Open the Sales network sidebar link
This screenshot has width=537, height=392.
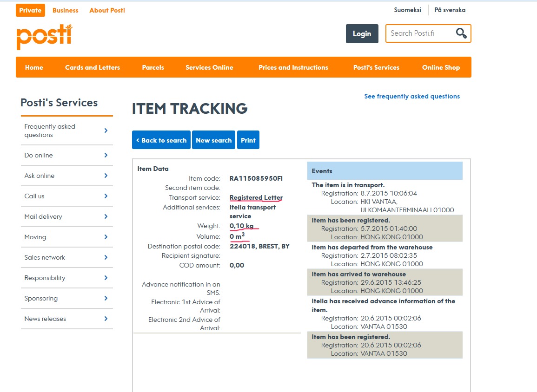tap(45, 258)
